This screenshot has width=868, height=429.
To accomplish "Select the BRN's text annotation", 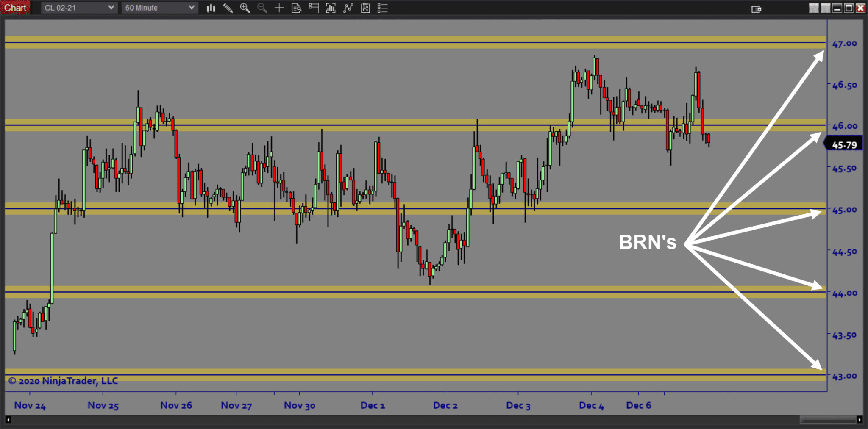I will (x=647, y=243).
